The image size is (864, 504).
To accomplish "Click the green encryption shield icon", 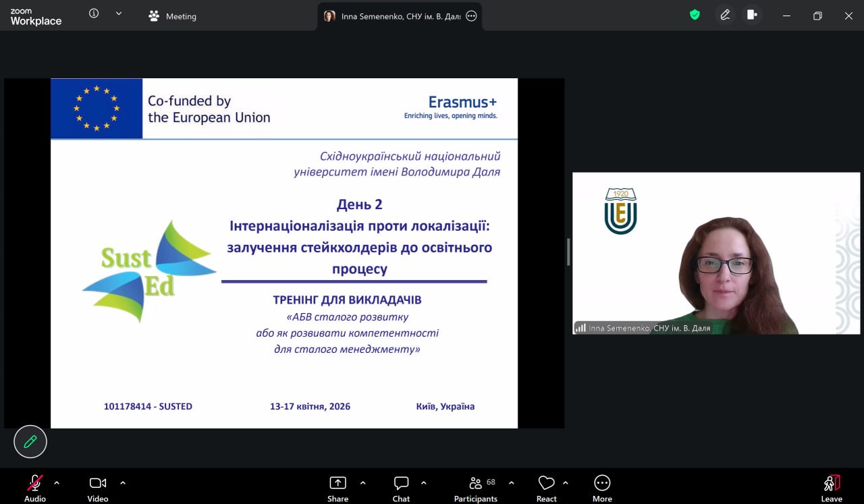I will click(695, 15).
